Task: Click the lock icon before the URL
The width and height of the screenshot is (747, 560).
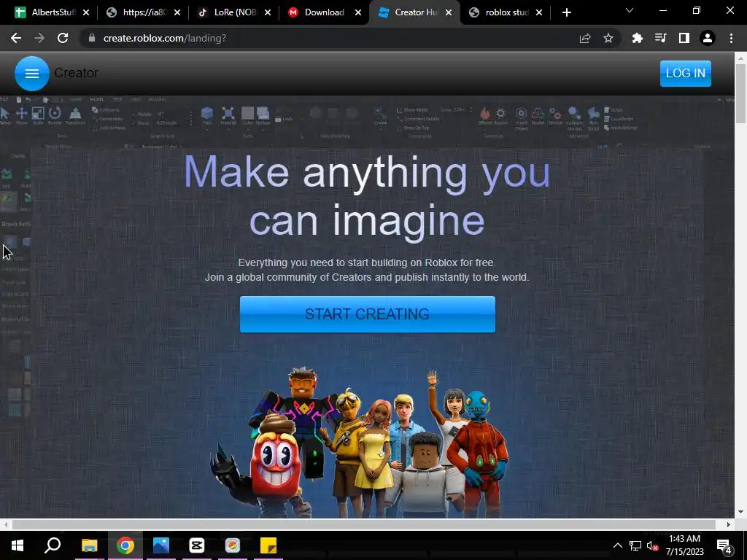Action: pyautogui.click(x=92, y=38)
